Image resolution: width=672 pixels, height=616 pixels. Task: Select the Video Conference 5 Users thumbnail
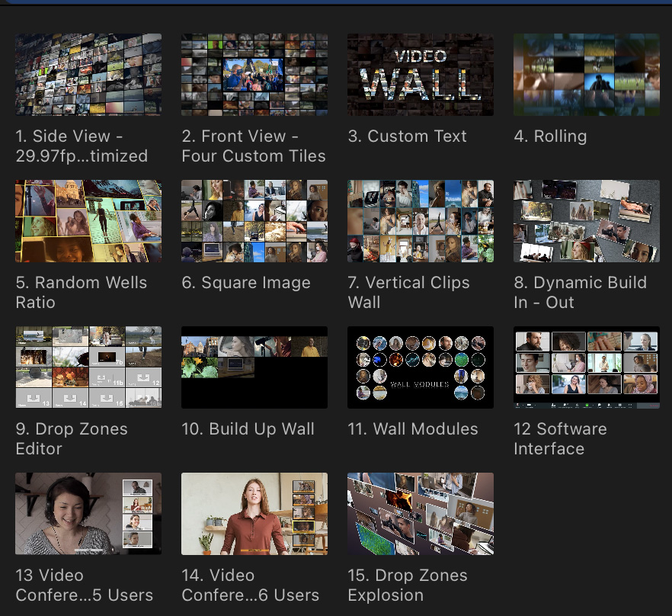point(88,514)
